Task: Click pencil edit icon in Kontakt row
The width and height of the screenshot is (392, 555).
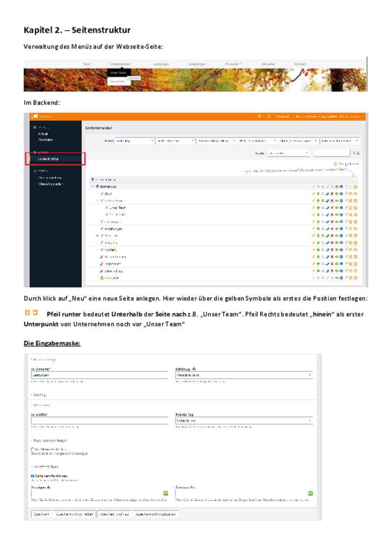Action: point(314,250)
